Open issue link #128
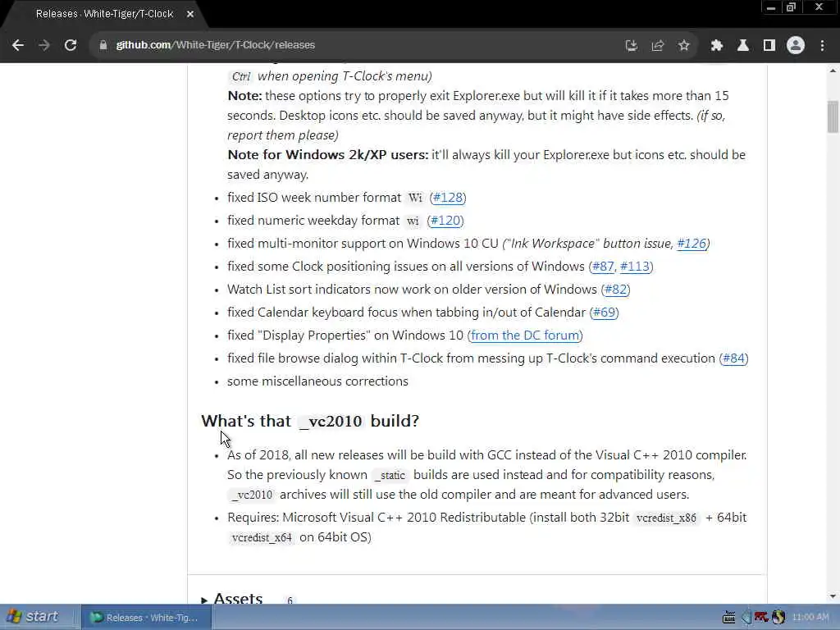840x630 pixels. 448,198
